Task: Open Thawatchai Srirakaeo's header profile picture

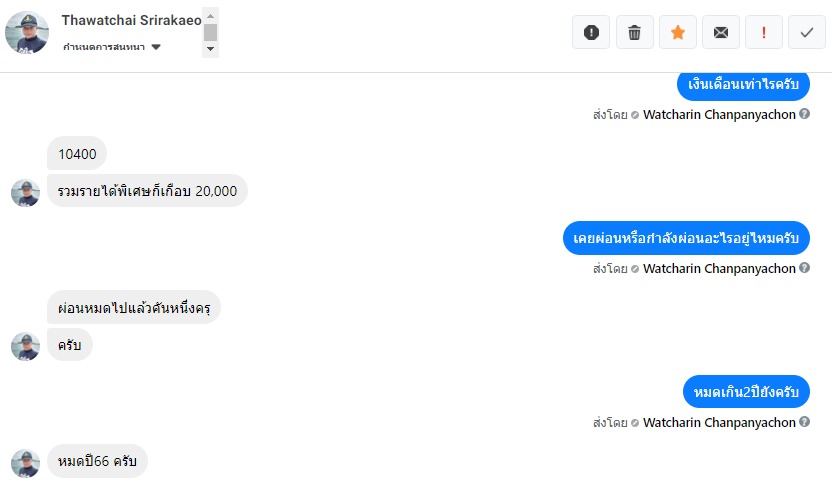Action: (x=27, y=32)
